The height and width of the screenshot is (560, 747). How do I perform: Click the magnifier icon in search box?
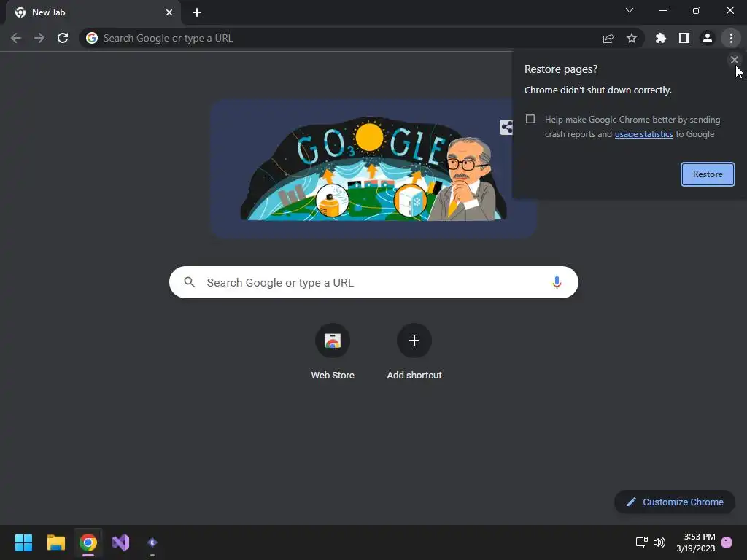(190, 282)
